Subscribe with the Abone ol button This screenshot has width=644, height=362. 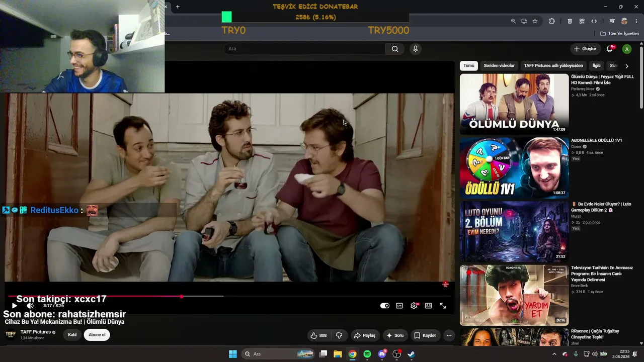(97, 335)
